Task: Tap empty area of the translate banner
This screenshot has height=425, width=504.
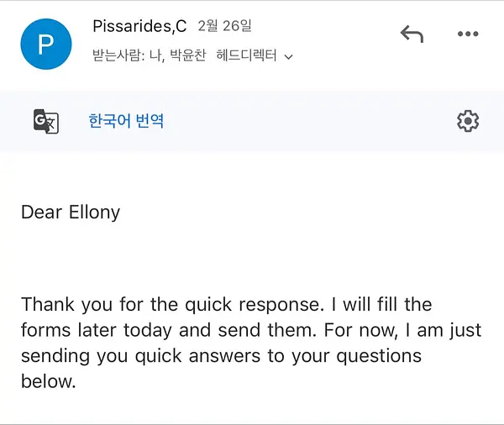Action: (x=308, y=121)
